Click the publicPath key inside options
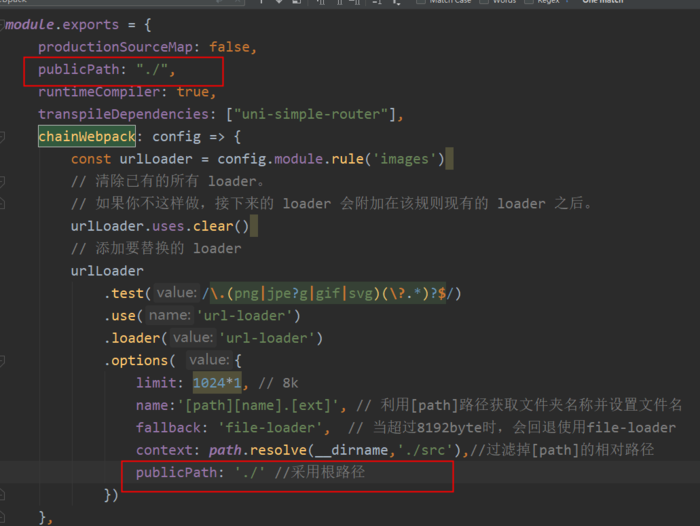The width and height of the screenshot is (700, 526). 176,472
